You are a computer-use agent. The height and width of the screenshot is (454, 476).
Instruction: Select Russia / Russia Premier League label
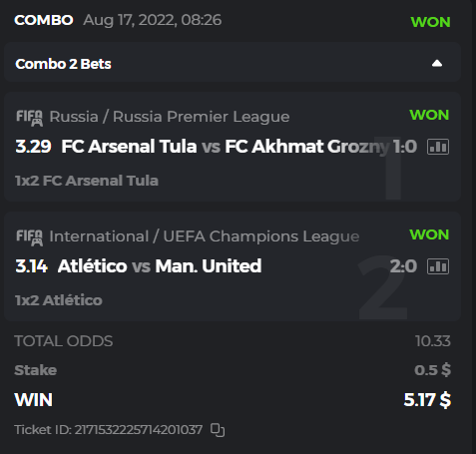170,117
